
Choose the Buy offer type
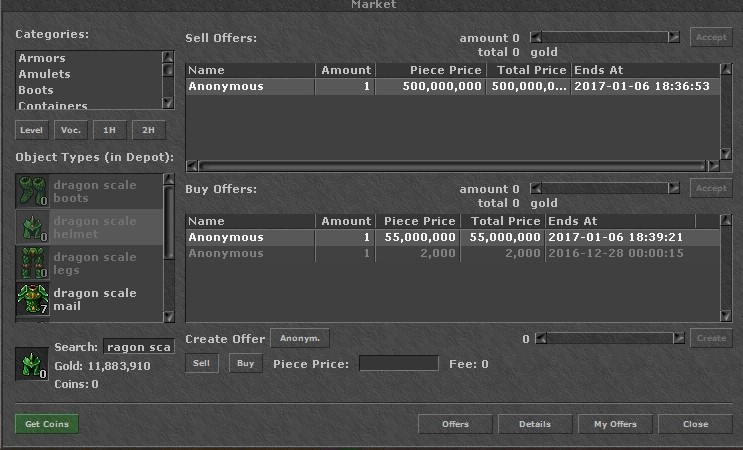tap(246, 364)
